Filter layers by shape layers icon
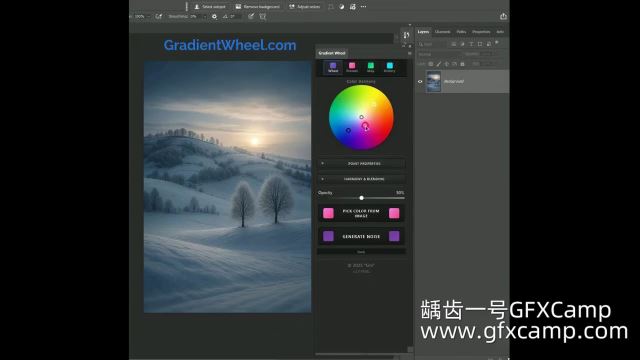The image size is (640, 360). click(x=480, y=44)
